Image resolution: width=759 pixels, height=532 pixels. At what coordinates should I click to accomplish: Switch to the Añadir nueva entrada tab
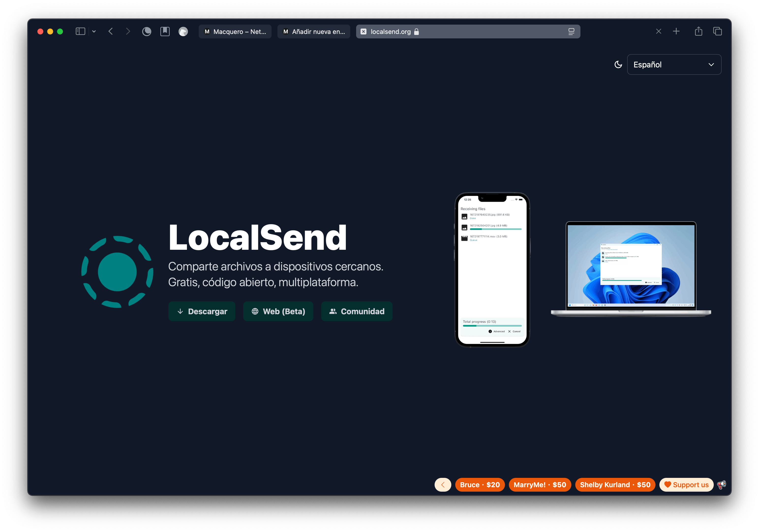313,31
